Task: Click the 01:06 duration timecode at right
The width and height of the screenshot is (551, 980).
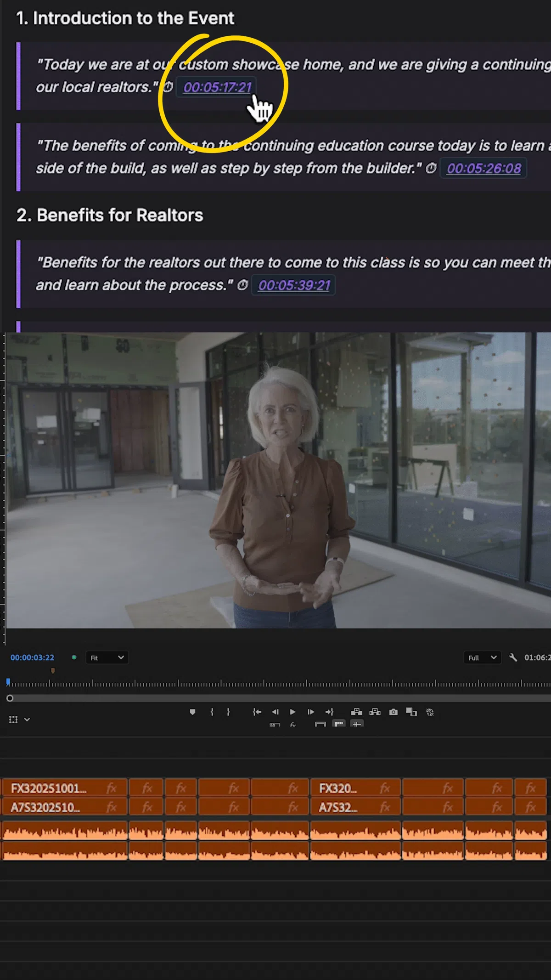Action: [537, 657]
